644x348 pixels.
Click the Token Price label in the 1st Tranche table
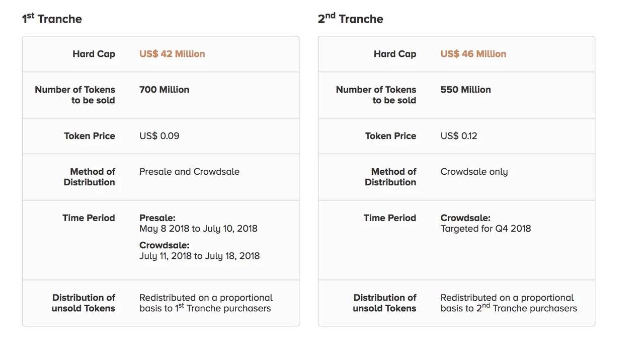click(x=90, y=136)
